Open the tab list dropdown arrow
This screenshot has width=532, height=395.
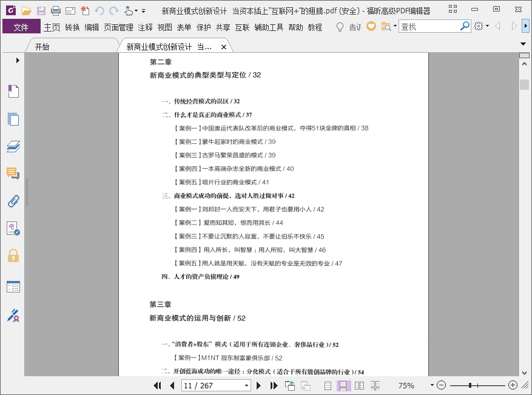(x=523, y=44)
